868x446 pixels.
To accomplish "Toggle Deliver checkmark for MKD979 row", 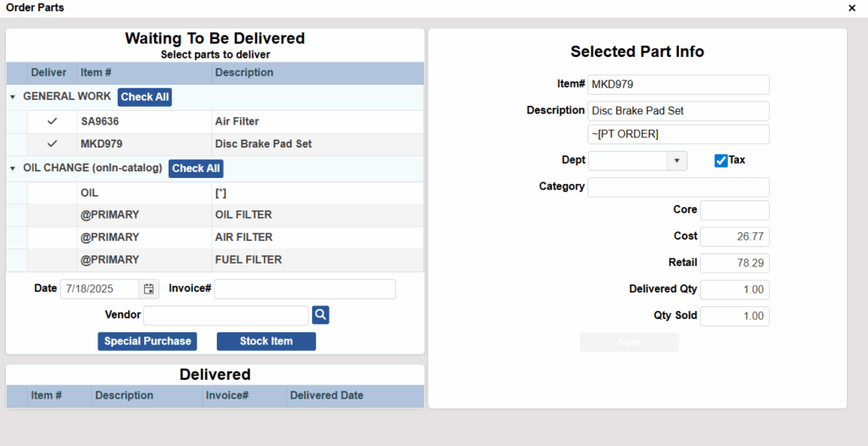I will pyautogui.click(x=52, y=144).
